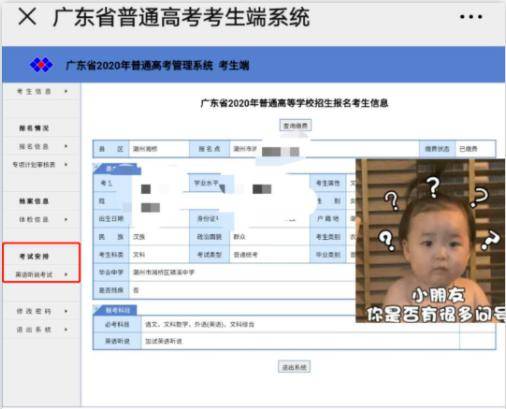
Task: Click the arrow next to 报名信息
Action: click(x=66, y=146)
